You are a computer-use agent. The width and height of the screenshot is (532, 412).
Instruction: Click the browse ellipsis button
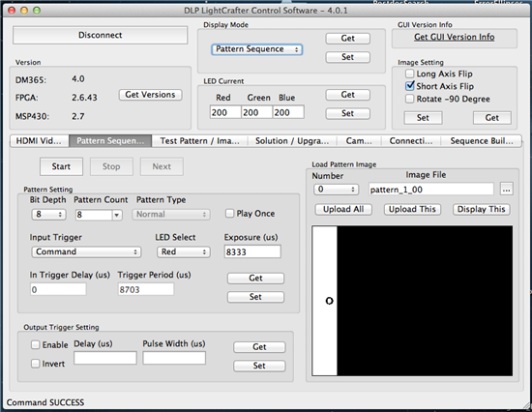tap(506, 189)
